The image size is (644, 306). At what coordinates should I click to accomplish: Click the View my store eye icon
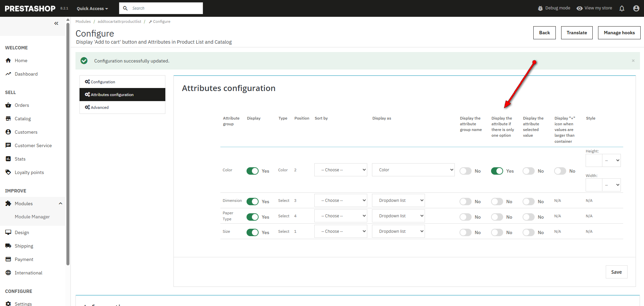pos(579,8)
